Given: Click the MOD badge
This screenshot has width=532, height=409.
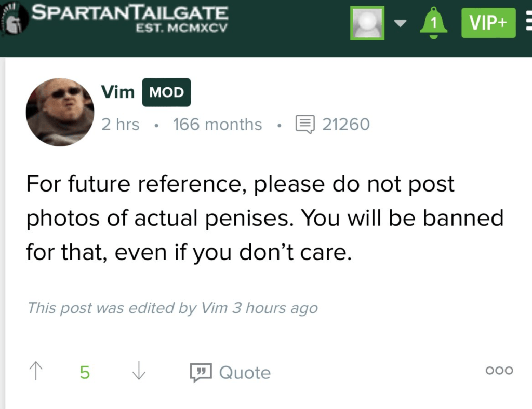Looking at the screenshot, I should [x=166, y=93].
